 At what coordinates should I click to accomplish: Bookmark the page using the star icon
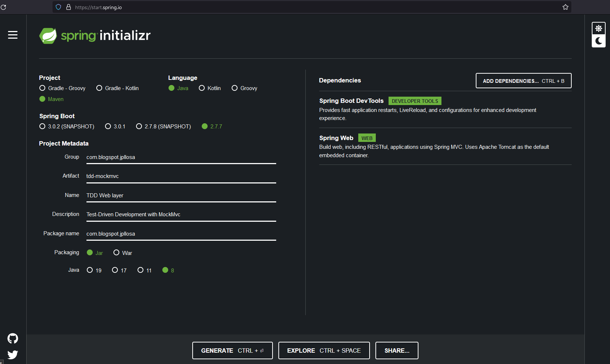(x=565, y=7)
